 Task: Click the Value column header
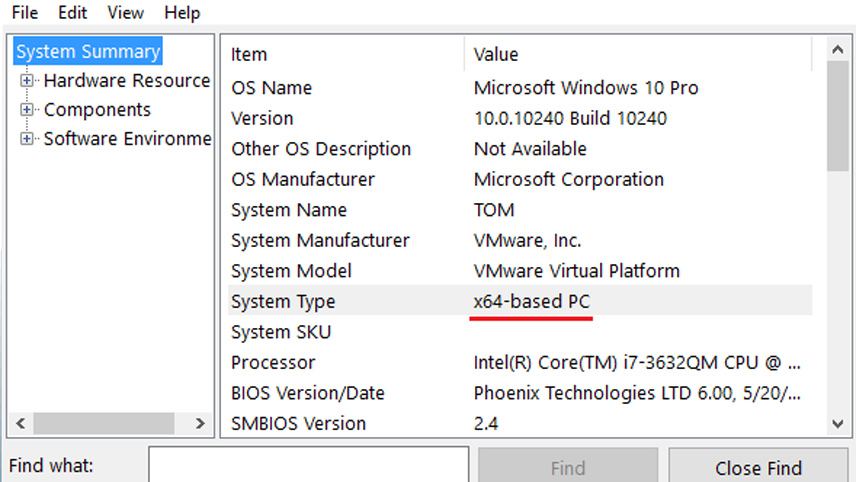coord(496,54)
